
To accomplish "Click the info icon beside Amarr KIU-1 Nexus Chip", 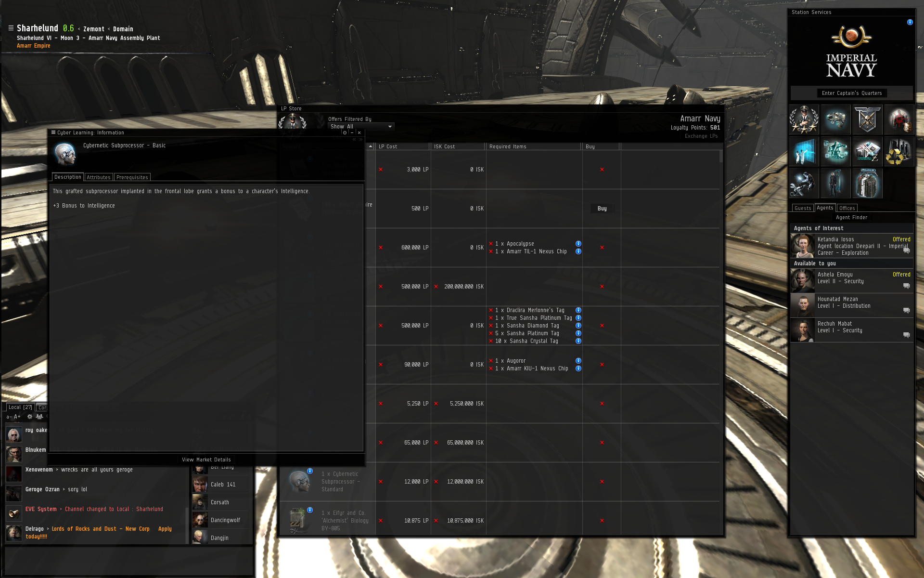I will [x=578, y=368].
